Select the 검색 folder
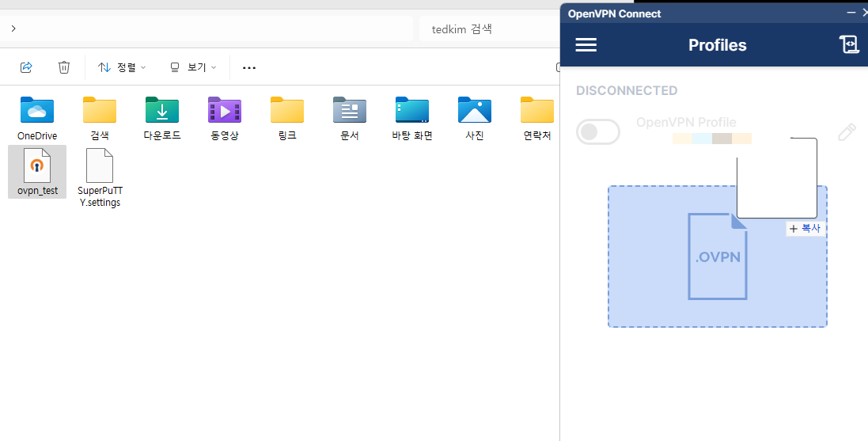Viewport: 868px width, 441px height. (100, 118)
